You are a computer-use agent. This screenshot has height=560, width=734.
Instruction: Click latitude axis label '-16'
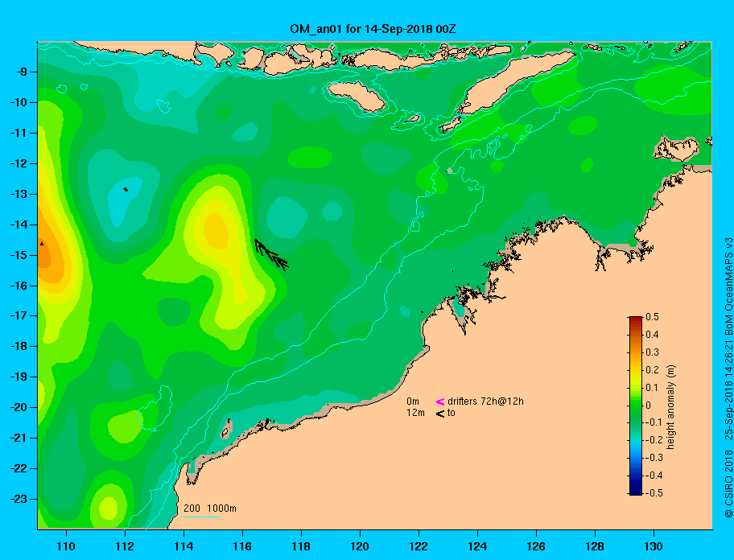19,286
